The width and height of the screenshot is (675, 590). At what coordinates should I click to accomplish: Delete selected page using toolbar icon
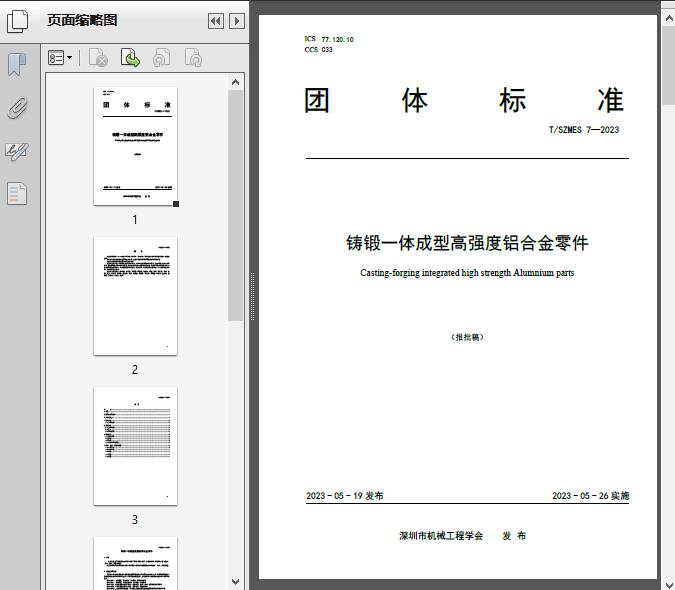(98, 58)
